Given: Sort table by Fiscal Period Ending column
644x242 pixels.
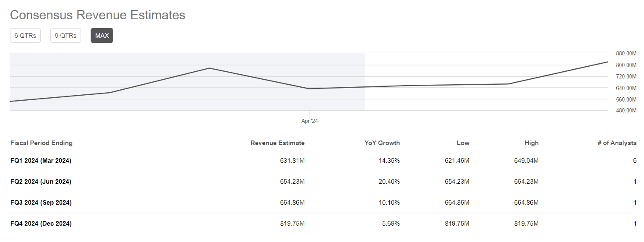Looking at the screenshot, I should pos(41,143).
